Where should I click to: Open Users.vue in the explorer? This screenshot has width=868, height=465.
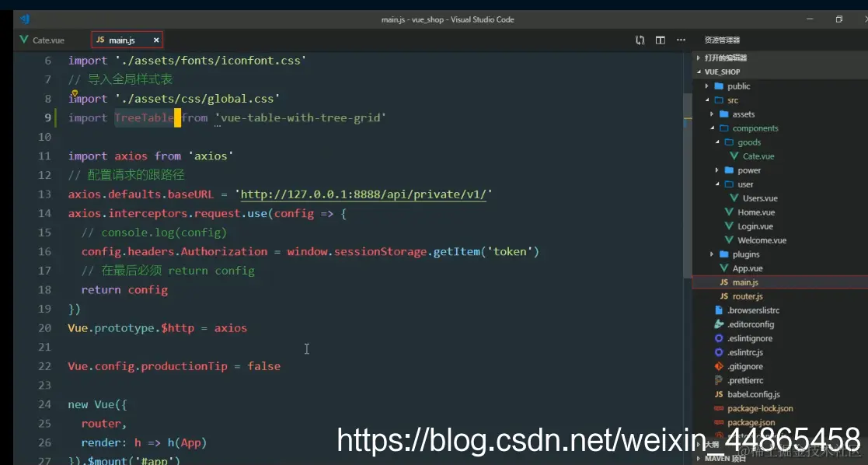tap(760, 198)
